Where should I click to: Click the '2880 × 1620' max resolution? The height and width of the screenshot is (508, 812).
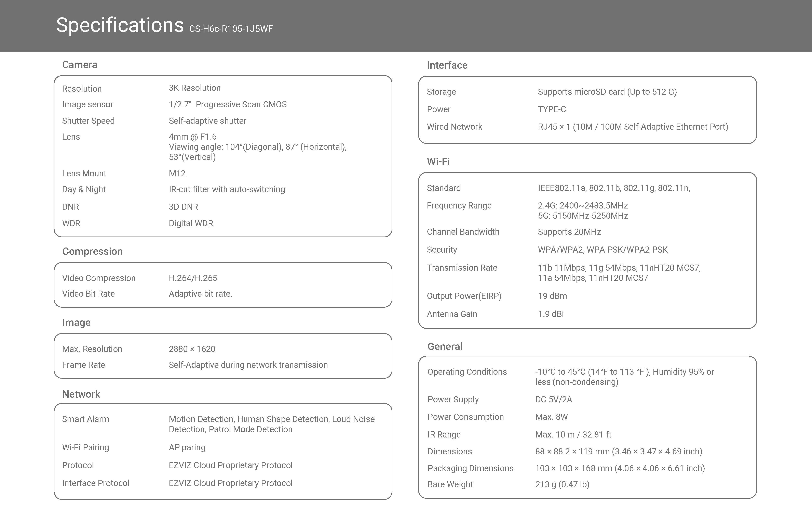click(192, 349)
